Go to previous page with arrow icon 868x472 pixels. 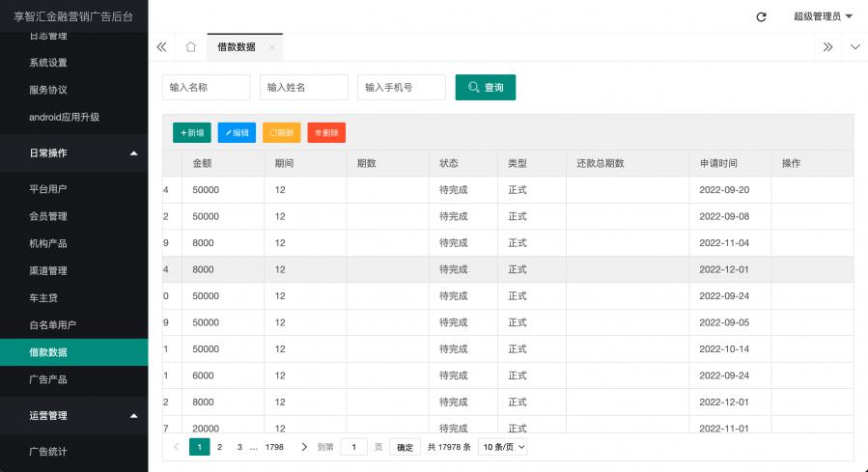(x=176, y=447)
